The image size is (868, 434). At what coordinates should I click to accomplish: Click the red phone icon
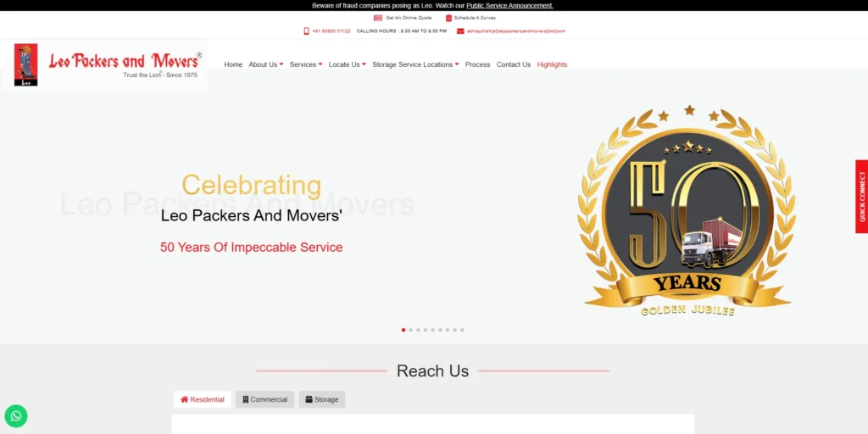tap(306, 31)
